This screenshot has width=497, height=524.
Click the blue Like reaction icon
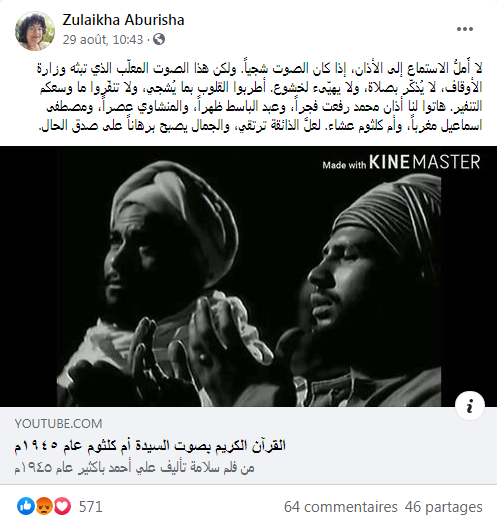click(x=26, y=506)
